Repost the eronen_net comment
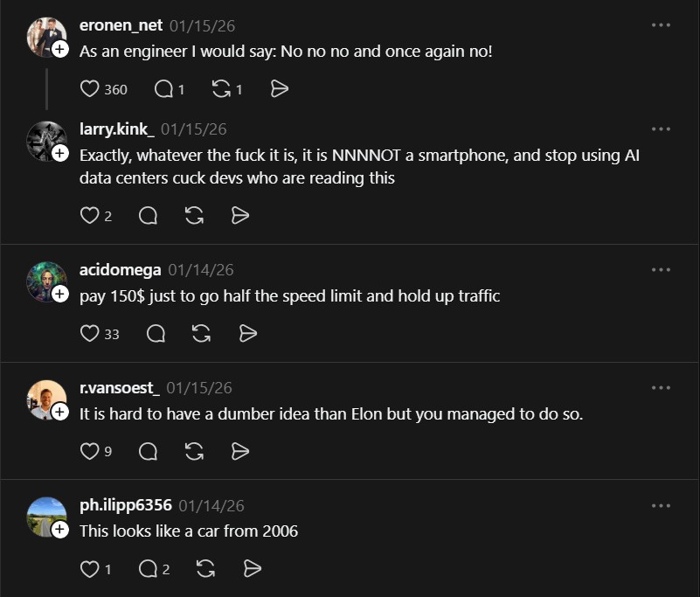Viewport: 700px width, 597px height. click(222, 89)
